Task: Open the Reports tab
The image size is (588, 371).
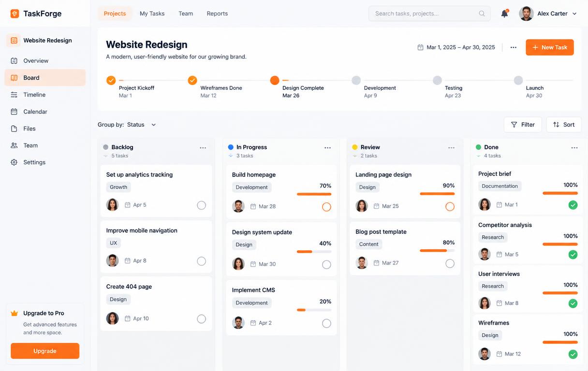Action: pyautogui.click(x=217, y=14)
